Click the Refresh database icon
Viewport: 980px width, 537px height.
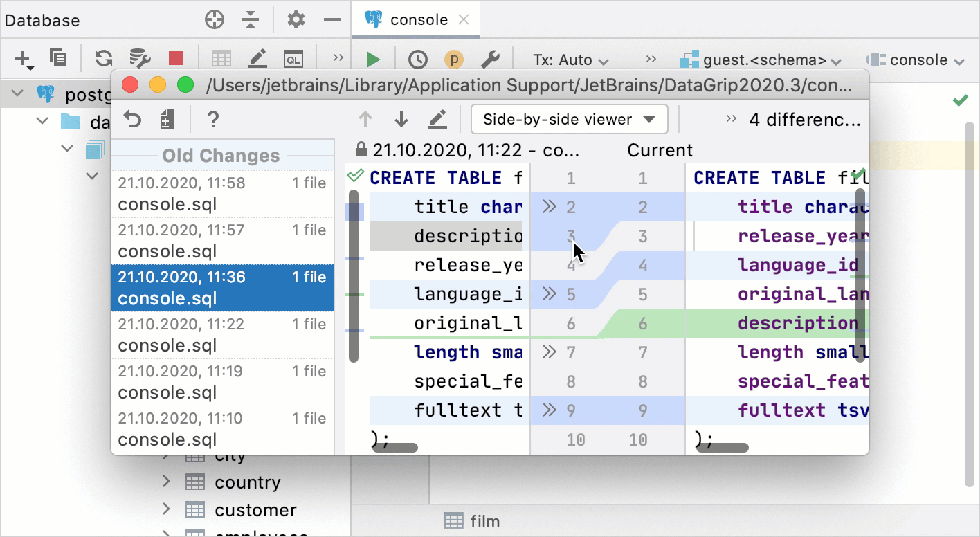(x=104, y=59)
